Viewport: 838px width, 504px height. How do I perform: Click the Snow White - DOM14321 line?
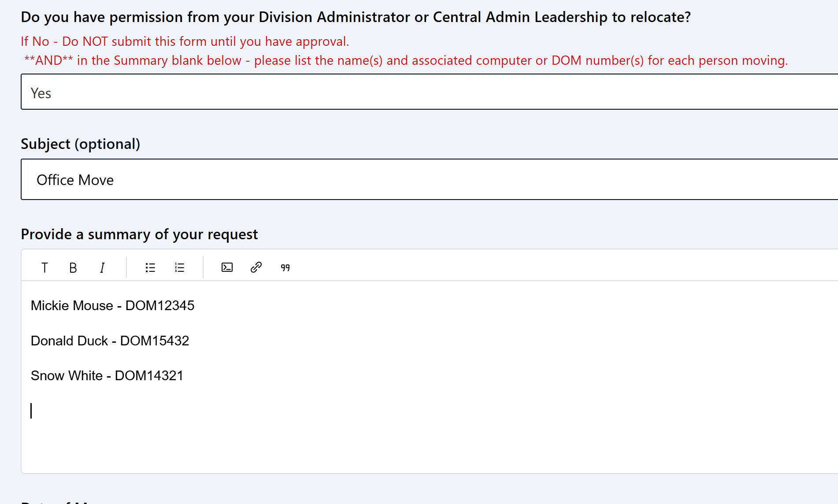click(x=107, y=375)
